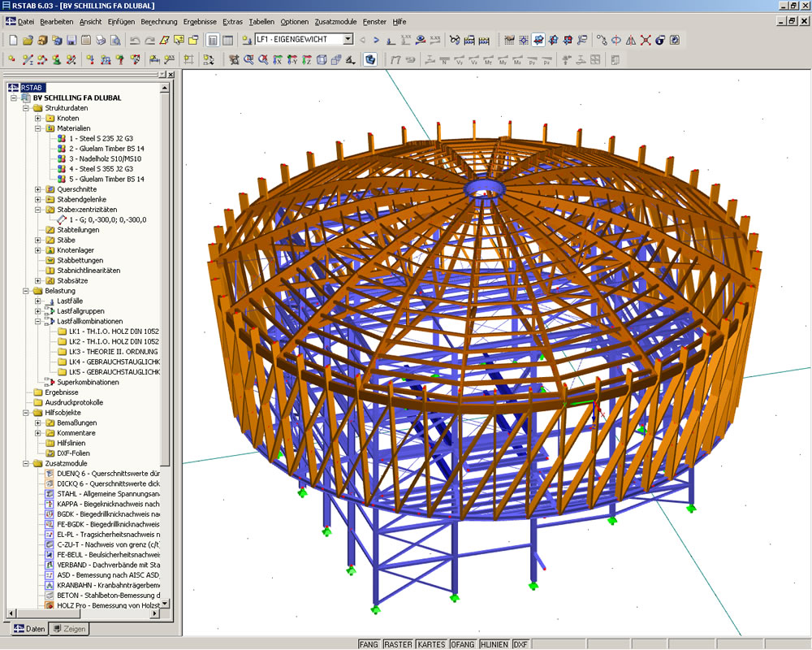Open the Datei menu

point(26,22)
